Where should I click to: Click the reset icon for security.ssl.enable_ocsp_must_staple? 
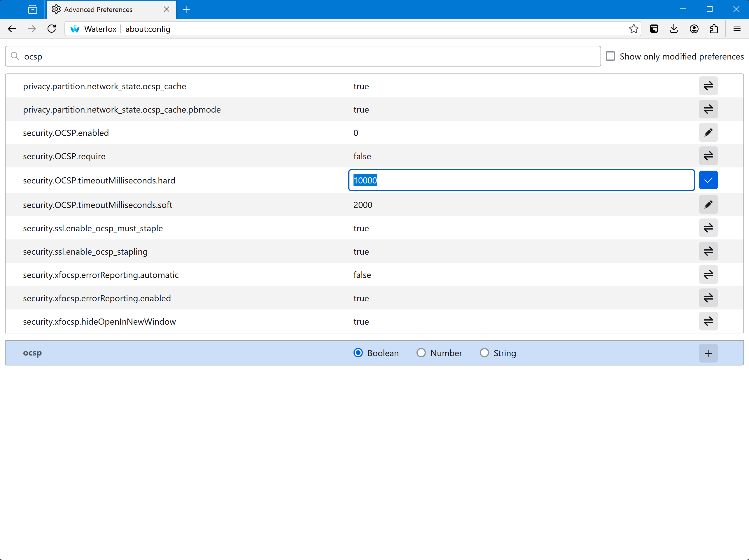tap(708, 228)
